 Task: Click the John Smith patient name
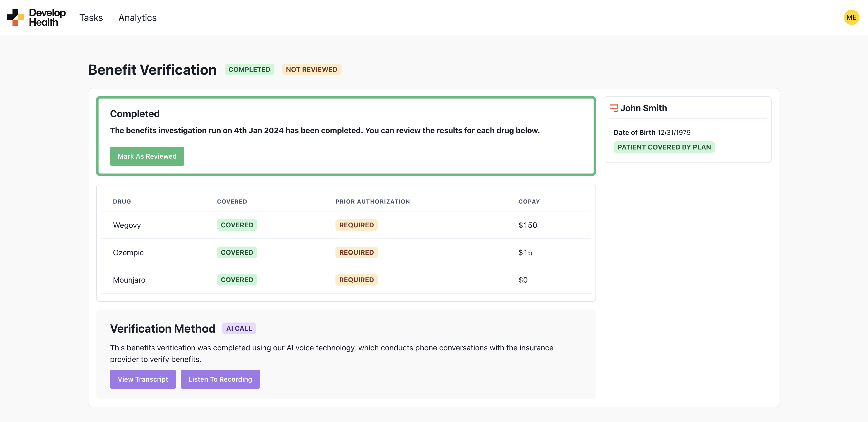pos(644,108)
